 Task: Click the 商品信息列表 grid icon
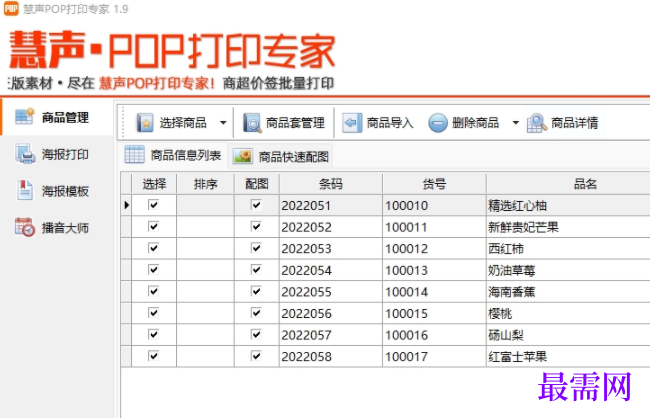point(135,155)
